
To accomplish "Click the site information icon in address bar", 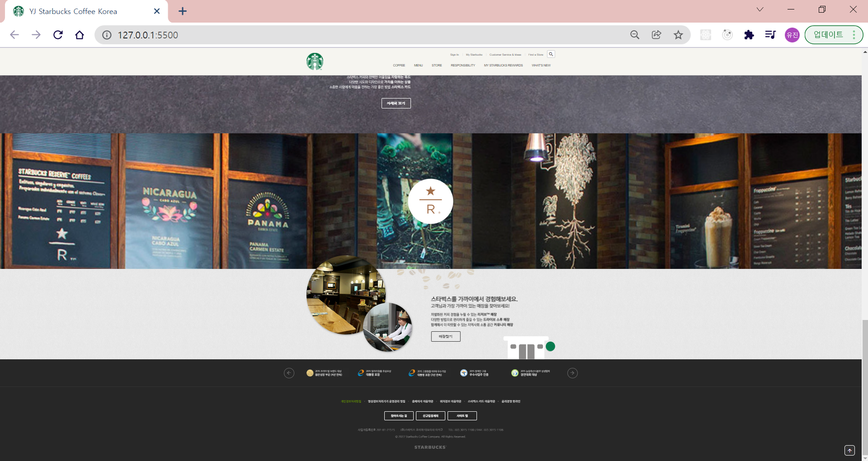I will point(107,35).
